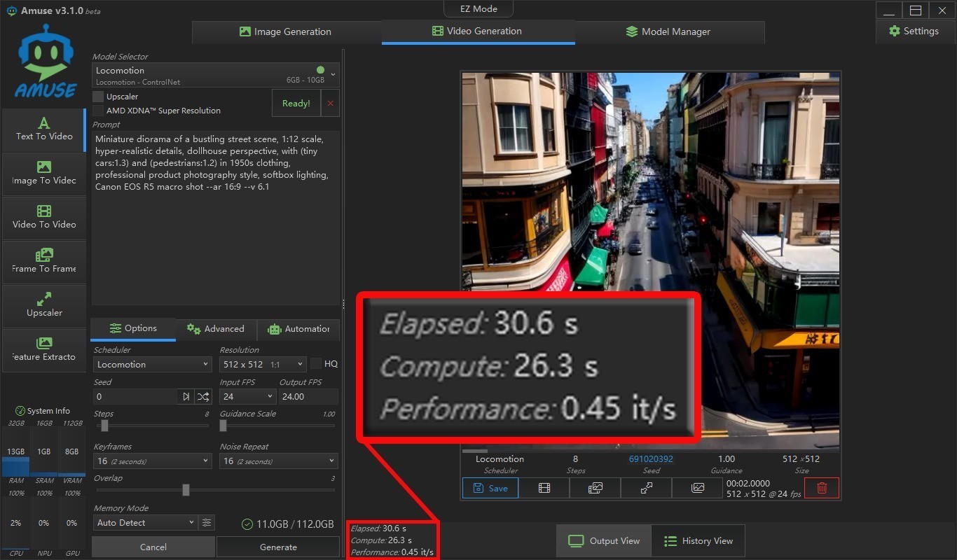The image size is (957, 560).
Task: Select Frame To Frame in the sidebar
Action: (x=44, y=260)
